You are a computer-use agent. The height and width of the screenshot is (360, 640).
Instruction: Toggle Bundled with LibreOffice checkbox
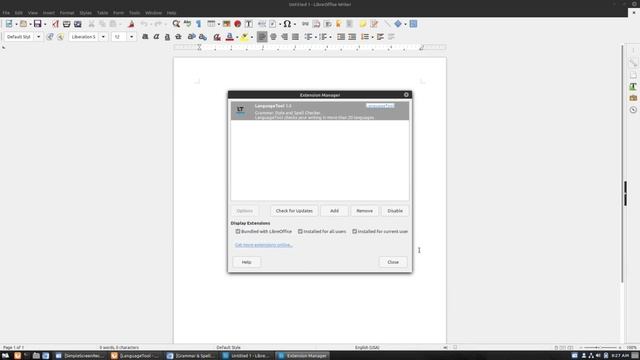point(238,231)
